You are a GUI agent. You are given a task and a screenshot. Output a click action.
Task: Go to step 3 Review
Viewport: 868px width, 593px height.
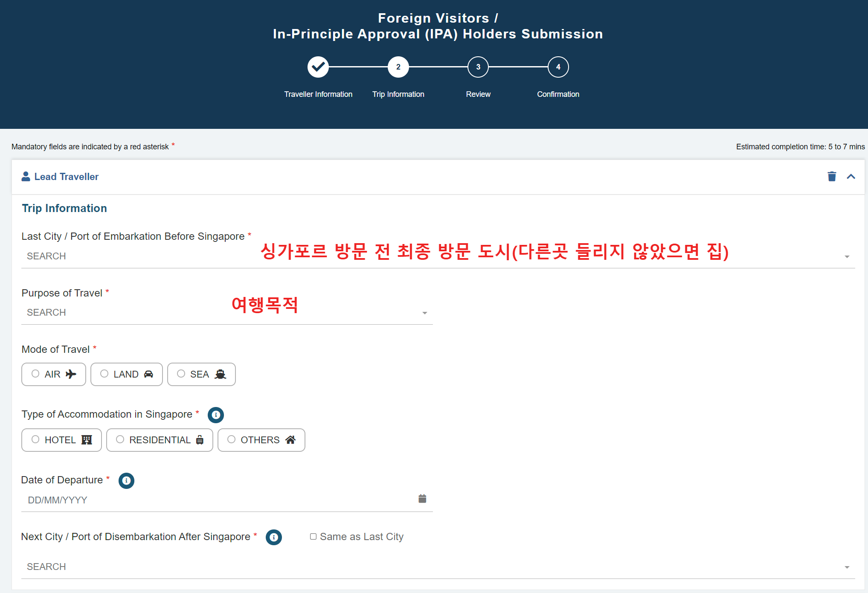(x=478, y=67)
